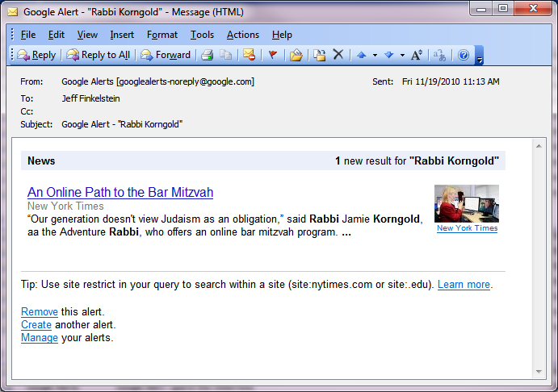This screenshot has width=558, height=392.
Task: Click the News section heading
Action: (x=41, y=161)
